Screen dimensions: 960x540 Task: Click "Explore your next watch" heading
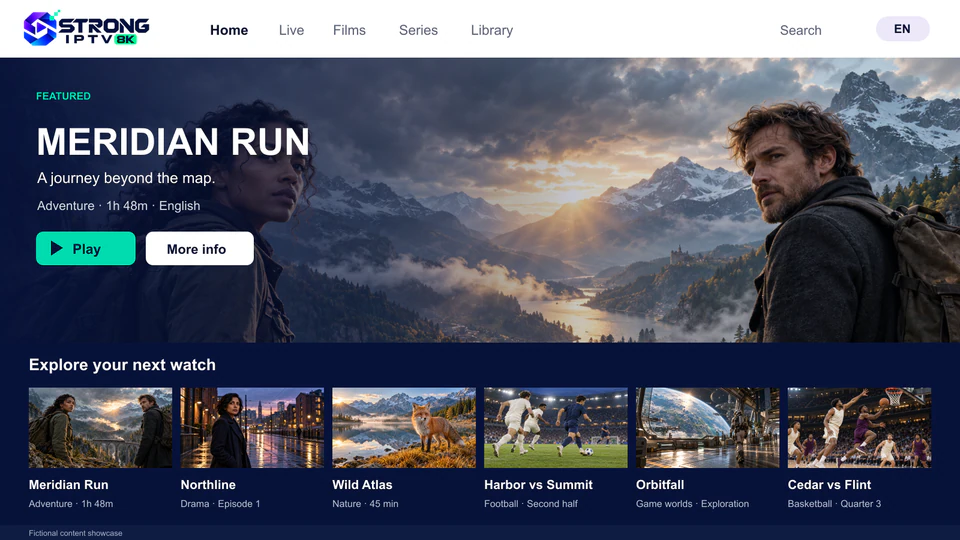122,365
